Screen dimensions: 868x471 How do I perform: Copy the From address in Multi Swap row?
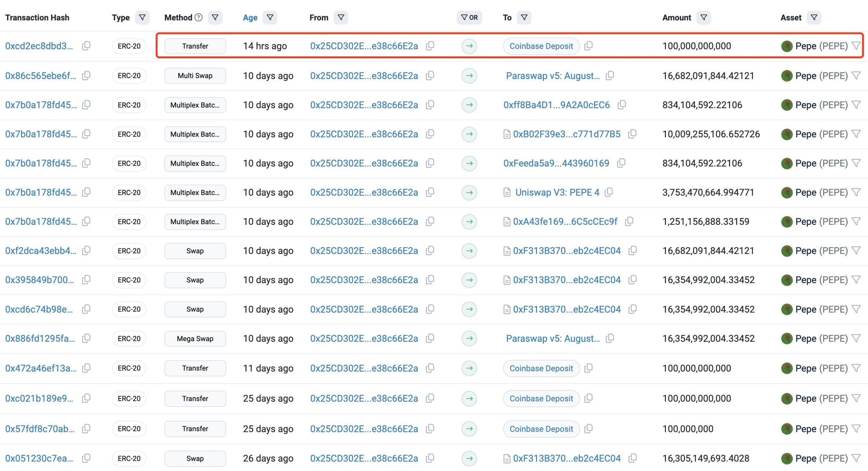pos(430,75)
